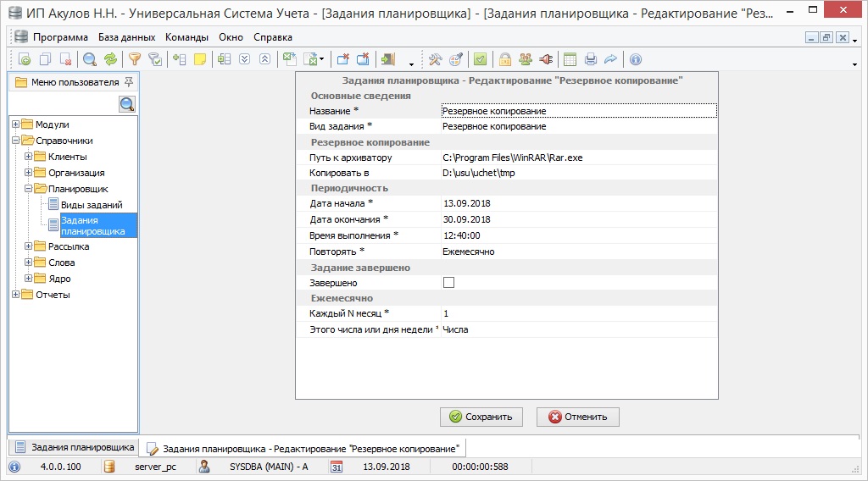The height and width of the screenshot is (481, 868).
Task: Click the search icon in user menu panel
Action: [127, 104]
